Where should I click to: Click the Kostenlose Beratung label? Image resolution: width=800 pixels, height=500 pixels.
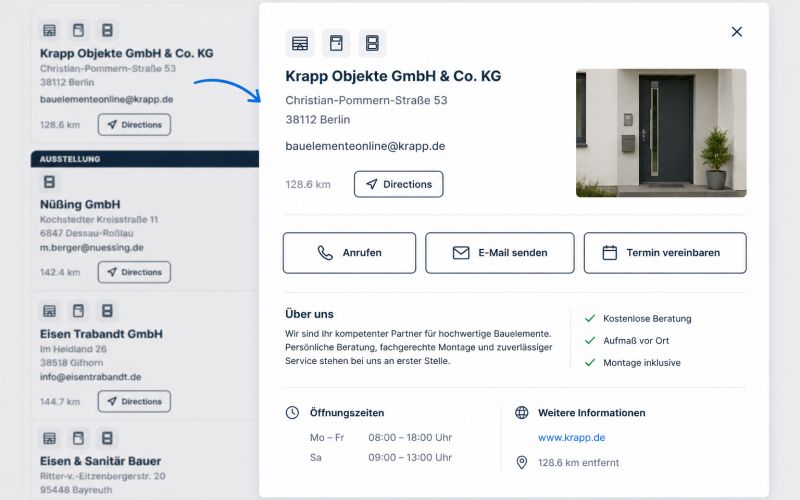647,318
